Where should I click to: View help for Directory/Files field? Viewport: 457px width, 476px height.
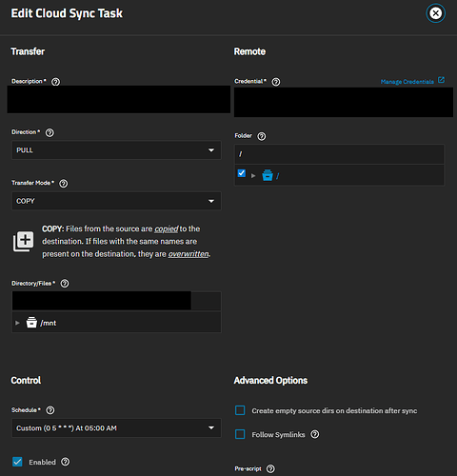coord(65,284)
